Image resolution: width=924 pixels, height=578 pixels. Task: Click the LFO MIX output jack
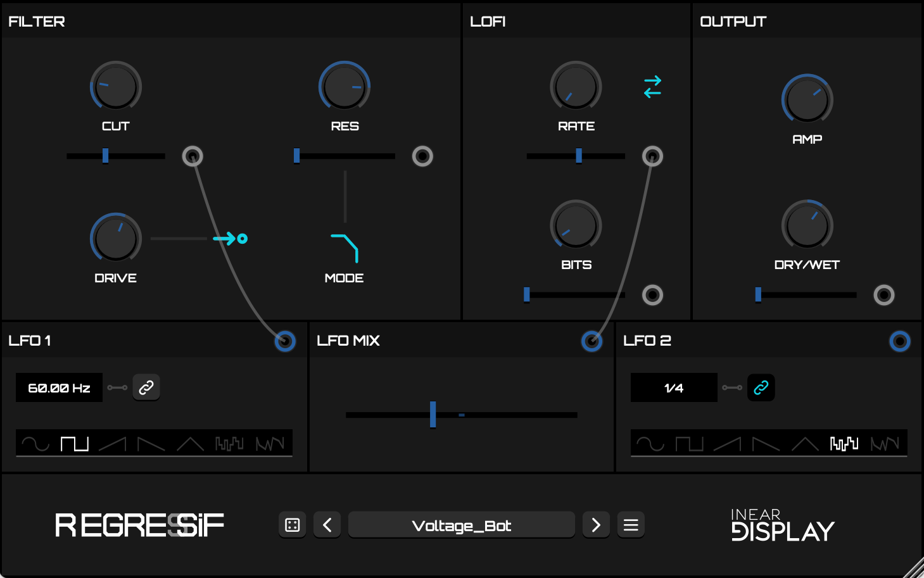pyautogui.click(x=592, y=341)
